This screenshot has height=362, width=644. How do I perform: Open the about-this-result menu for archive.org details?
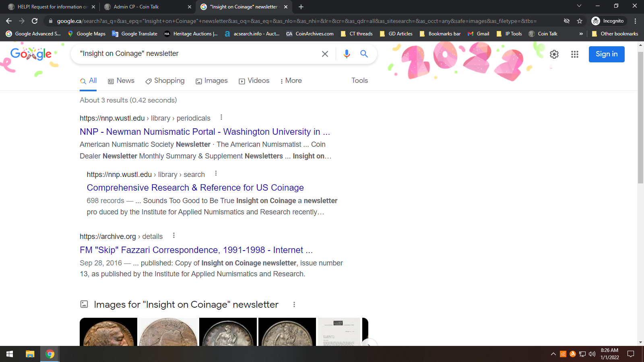coord(174,236)
